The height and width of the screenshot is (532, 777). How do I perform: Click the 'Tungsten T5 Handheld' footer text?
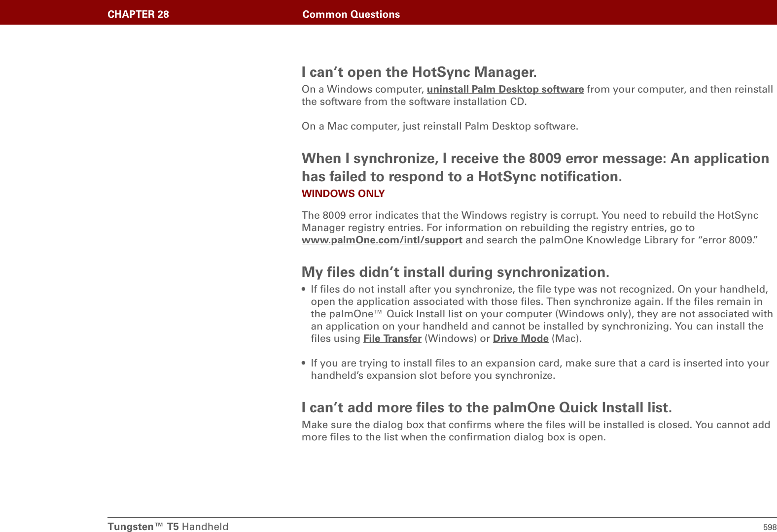168,527
